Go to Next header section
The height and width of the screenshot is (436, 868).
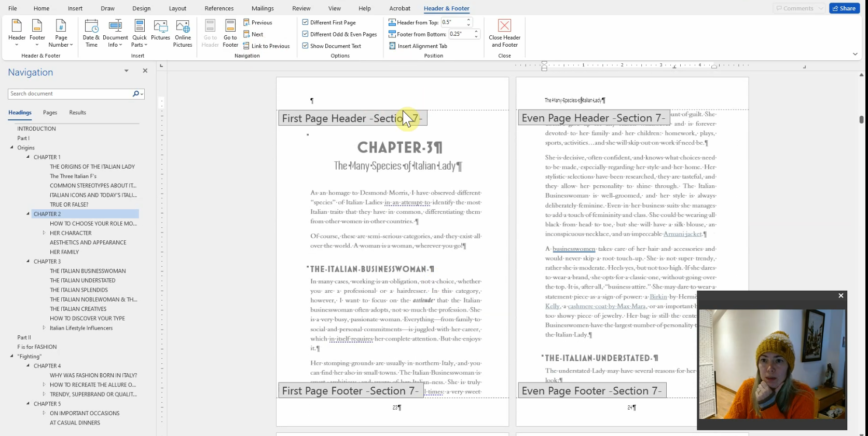253,34
